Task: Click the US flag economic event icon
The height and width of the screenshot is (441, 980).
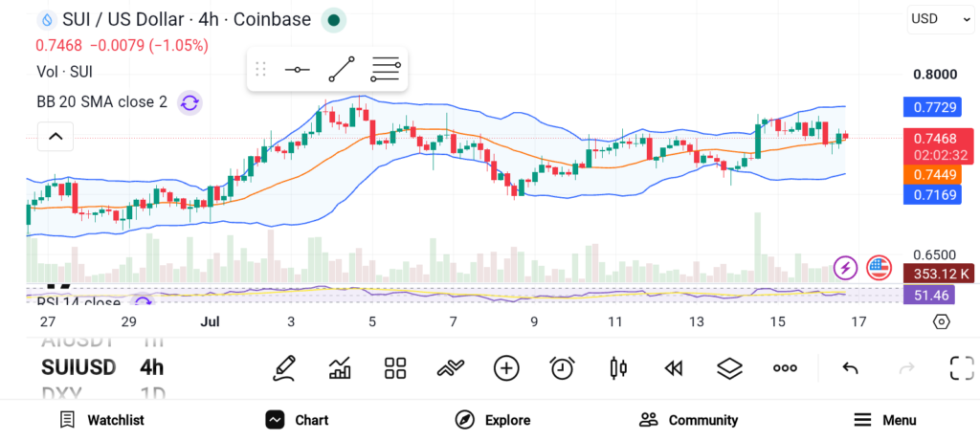Action: (x=879, y=269)
